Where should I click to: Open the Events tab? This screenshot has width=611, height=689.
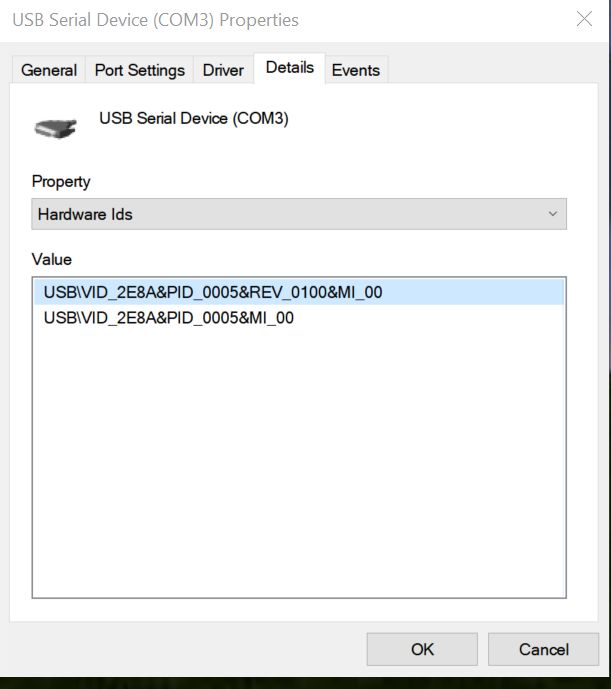(x=356, y=70)
